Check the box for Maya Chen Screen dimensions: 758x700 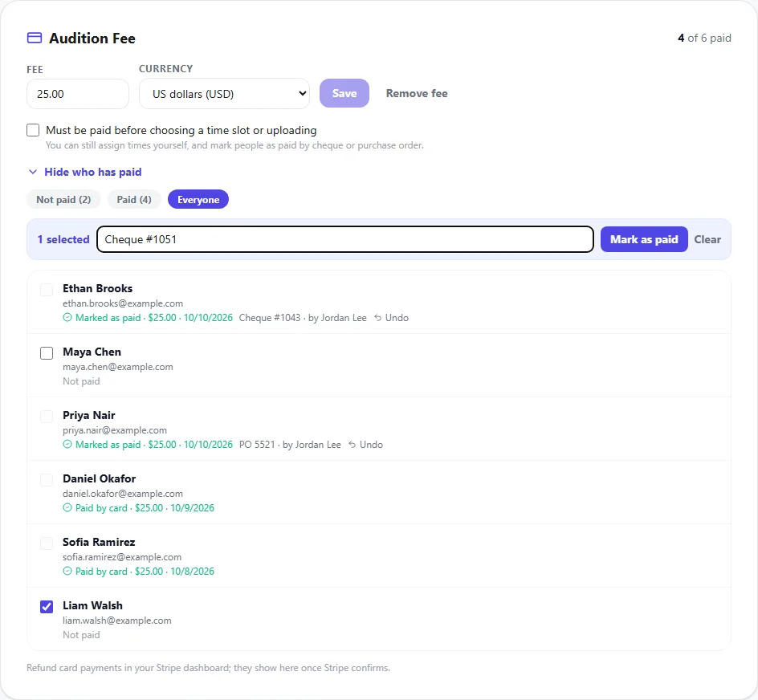coord(47,353)
